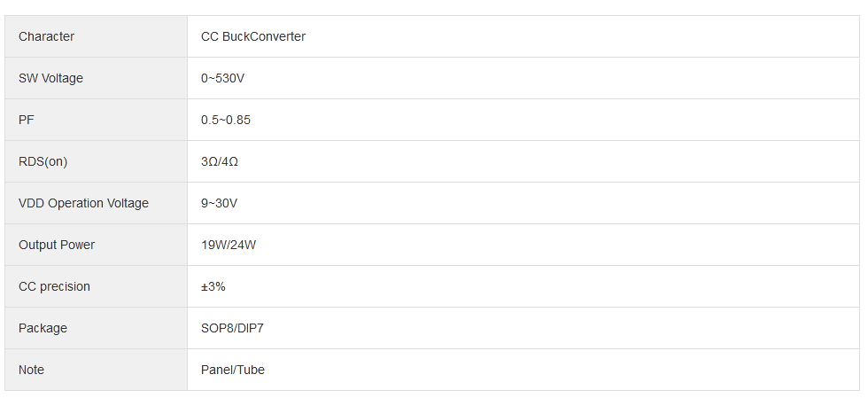Select the SOP8/DIP7 package value
This screenshot has height=398, width=868.
click(x=232, y=328)
